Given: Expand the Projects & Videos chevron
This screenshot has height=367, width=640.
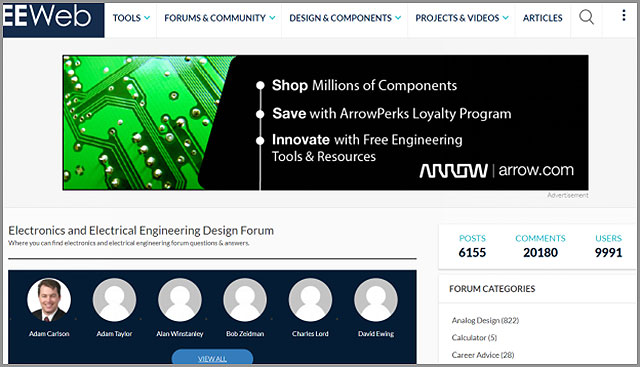Looking at the screenshot, I should point(506,18).
